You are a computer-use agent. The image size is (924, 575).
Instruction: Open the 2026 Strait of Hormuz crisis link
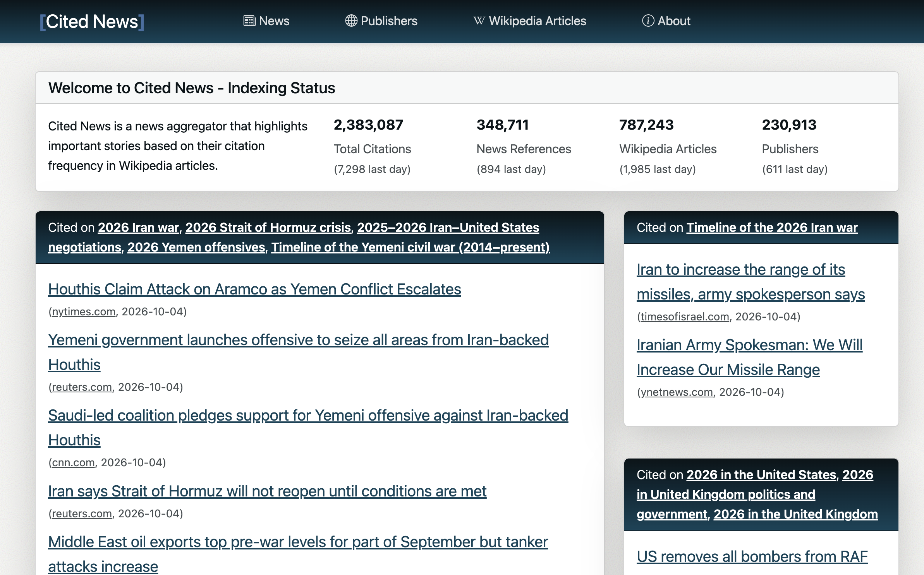click(268, 228)
